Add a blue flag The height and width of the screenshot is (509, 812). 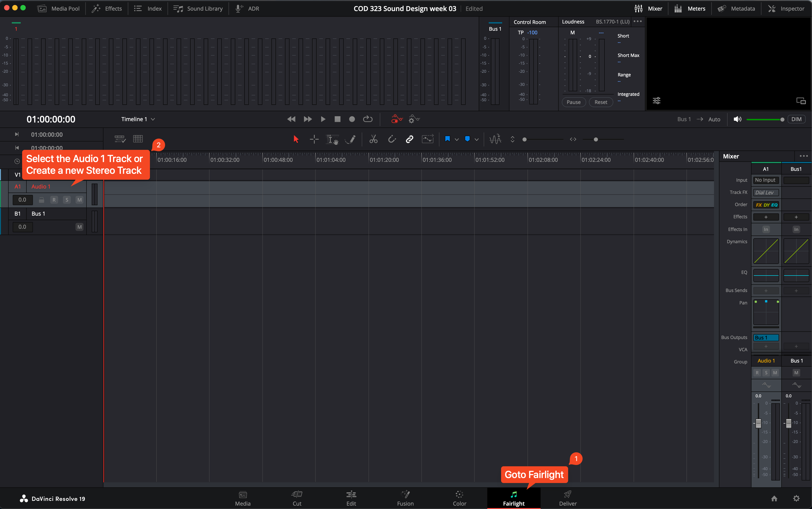(448, 139)
